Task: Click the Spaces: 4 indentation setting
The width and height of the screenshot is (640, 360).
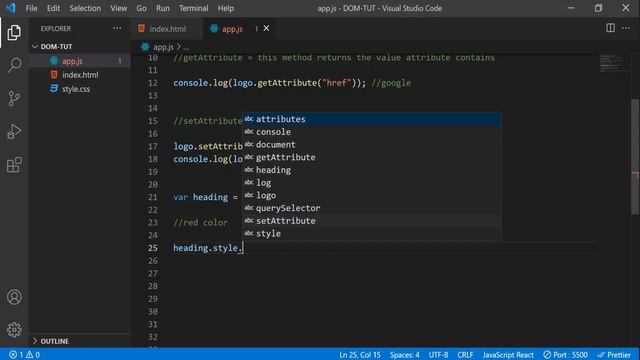Action: click(404, 354)
